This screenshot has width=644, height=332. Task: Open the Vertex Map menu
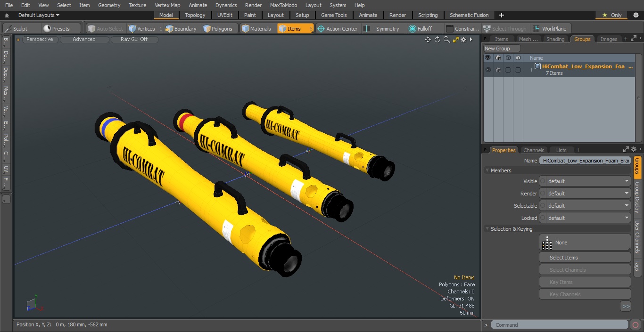tap(167, 5)
